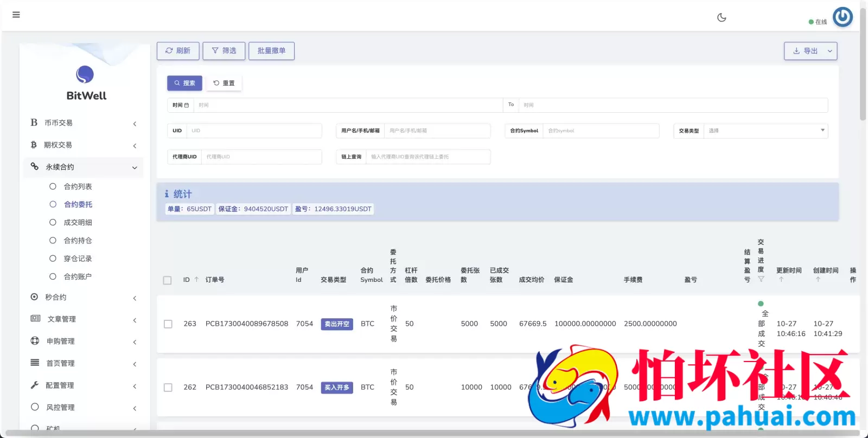The width and height of the screenshot is (868, 438).
Task: Focus the 用户名/手机/邮箱 input field
Action: 437,131
